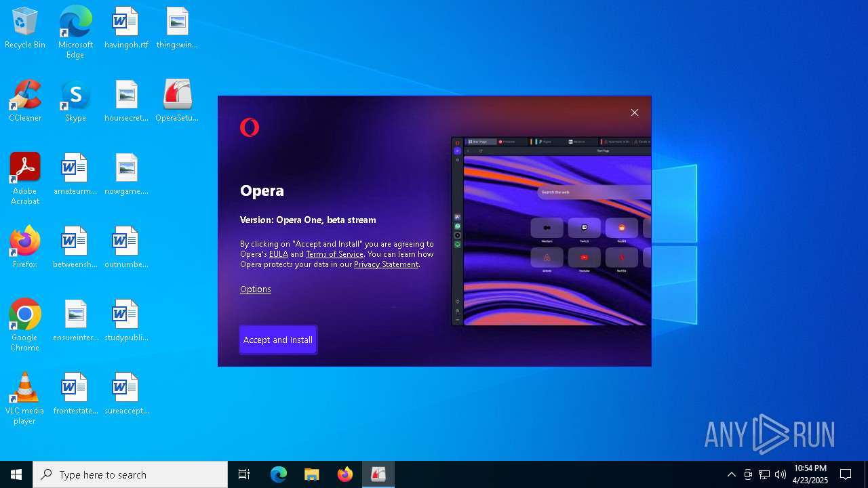
Task: Open the Terms of Service link
Action: 334,254
